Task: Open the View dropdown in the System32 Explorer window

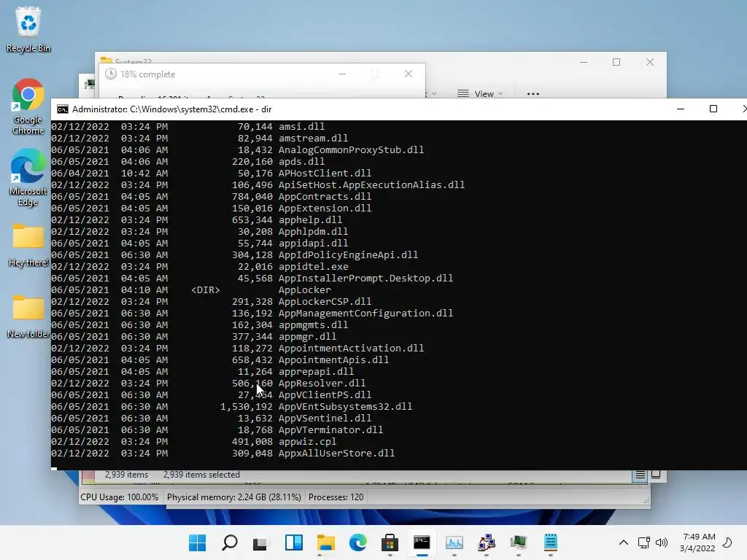Action: [x=480, y=94]
